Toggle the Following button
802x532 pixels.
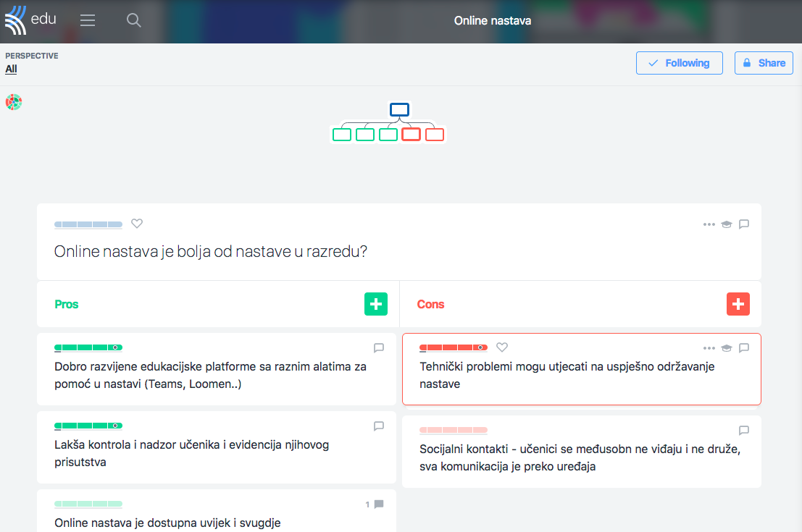click(x=679, y=63)
